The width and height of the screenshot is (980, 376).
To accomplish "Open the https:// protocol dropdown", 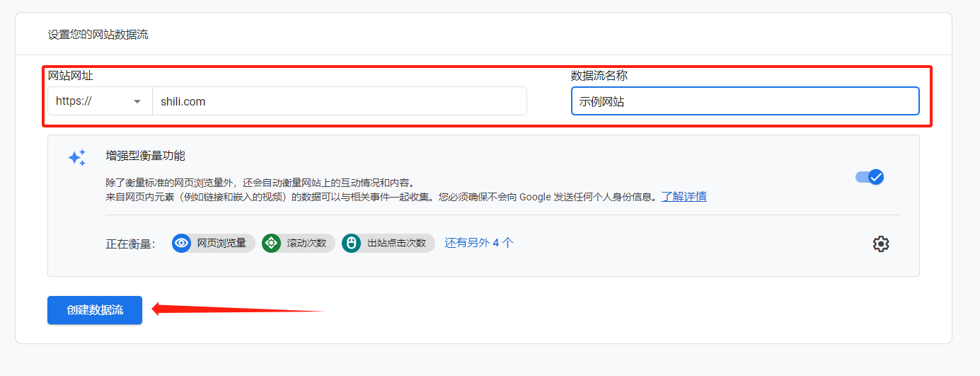I will (100, 101).
